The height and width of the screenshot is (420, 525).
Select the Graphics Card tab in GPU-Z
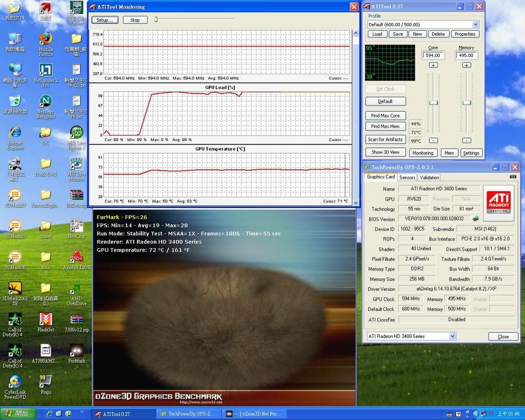381,177
